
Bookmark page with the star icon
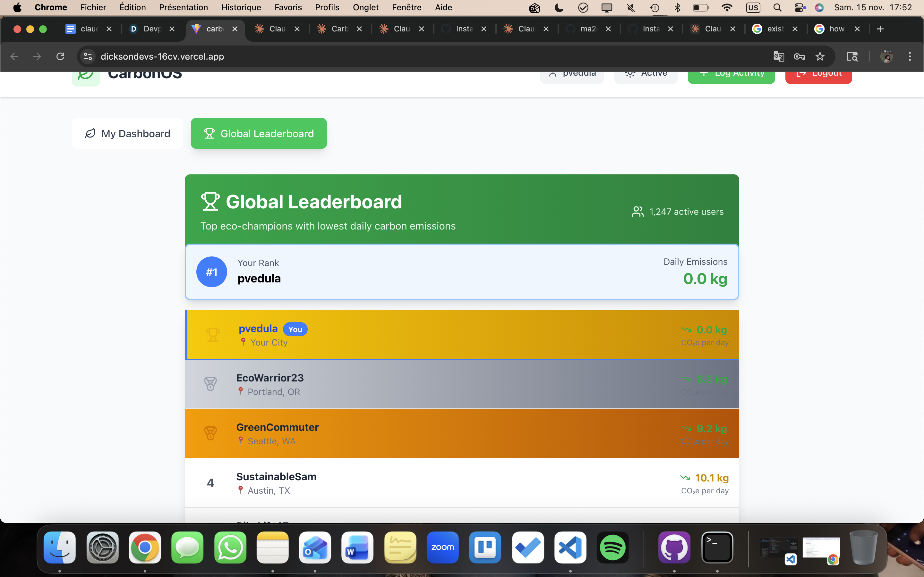[x=820, y=56]
